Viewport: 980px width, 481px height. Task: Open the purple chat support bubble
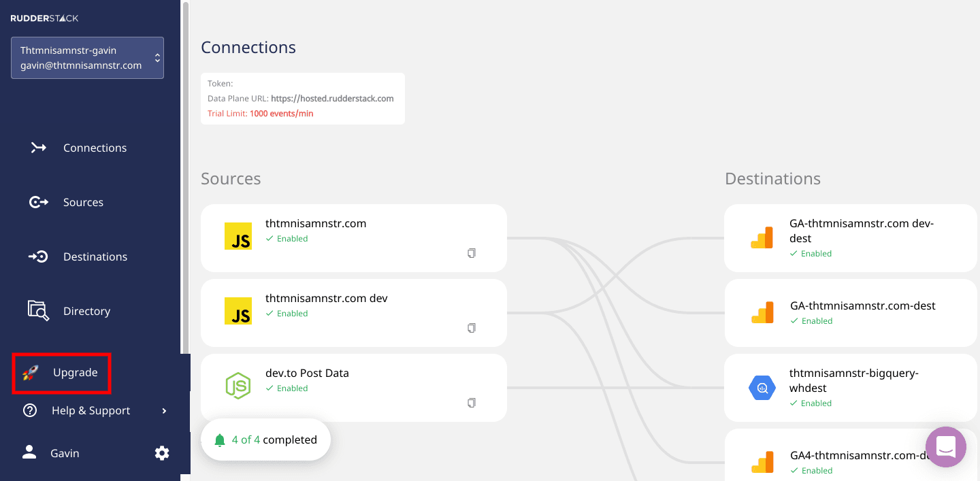(x=946, y=447)
